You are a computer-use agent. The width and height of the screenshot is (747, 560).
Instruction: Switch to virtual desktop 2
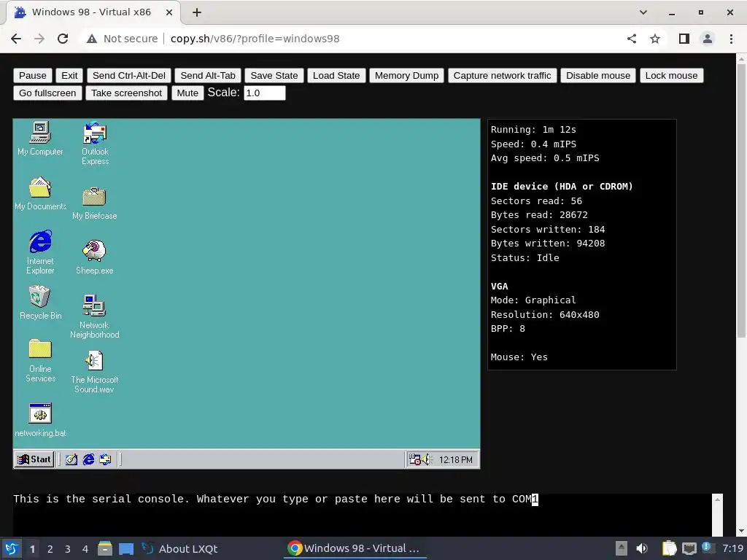(50, 548)
